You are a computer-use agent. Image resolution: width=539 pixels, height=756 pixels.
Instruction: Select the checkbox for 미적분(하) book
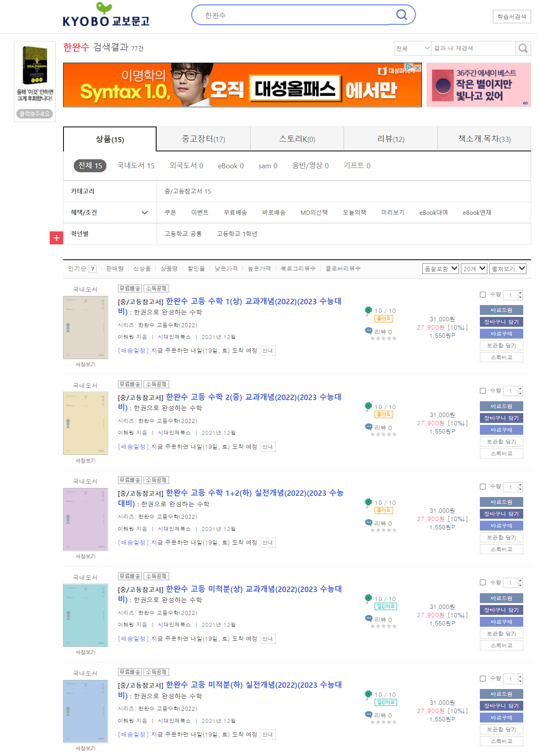(483, 678)
